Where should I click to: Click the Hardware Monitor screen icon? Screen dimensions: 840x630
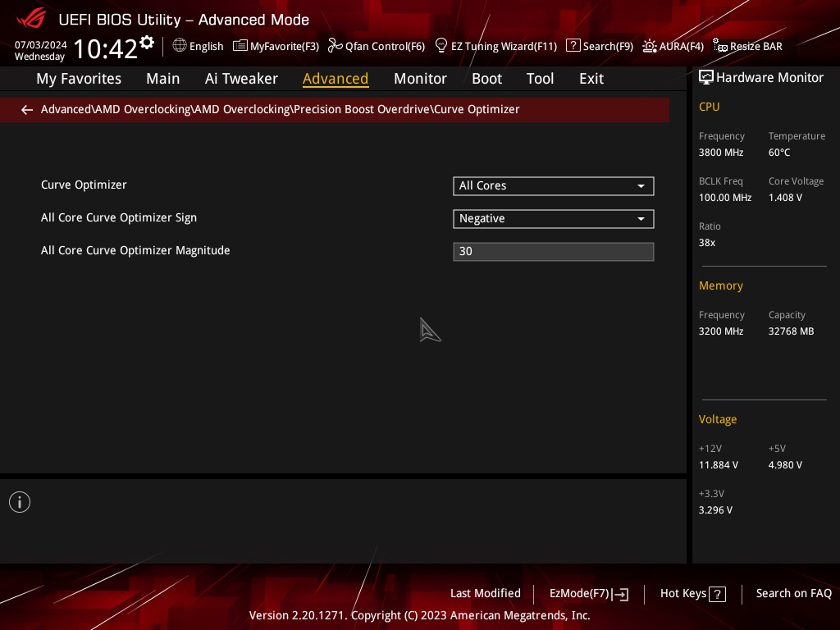pos(706,78)
